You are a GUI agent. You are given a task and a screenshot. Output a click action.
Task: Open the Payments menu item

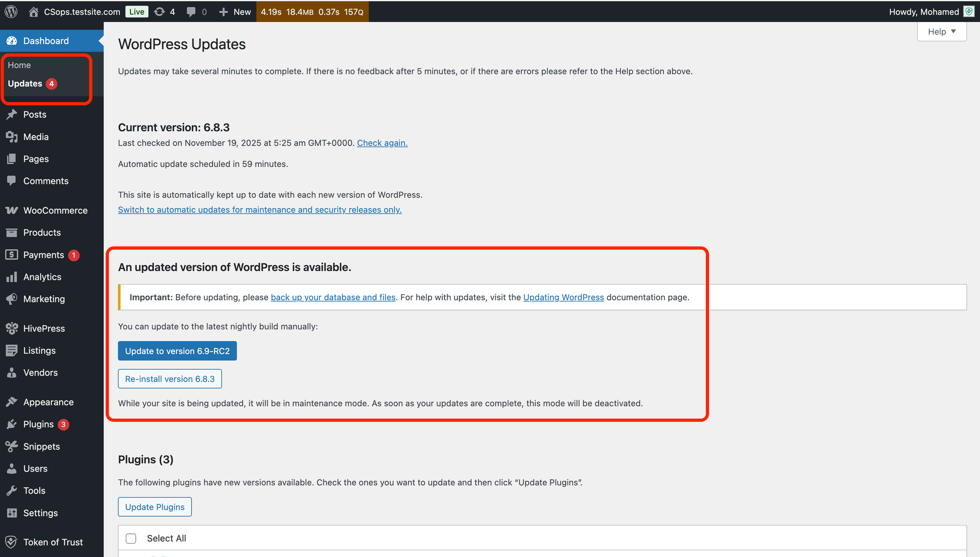click(44, 255)
